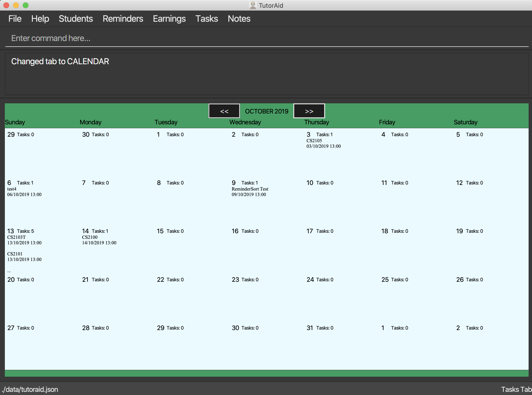Select day 15 in the calendar
532x395 pixels.
coord(160,231)
